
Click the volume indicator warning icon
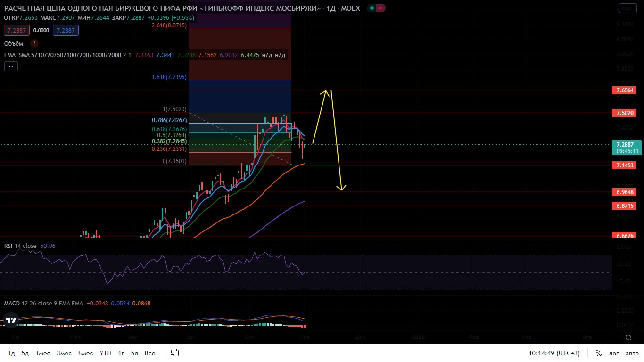34,43
